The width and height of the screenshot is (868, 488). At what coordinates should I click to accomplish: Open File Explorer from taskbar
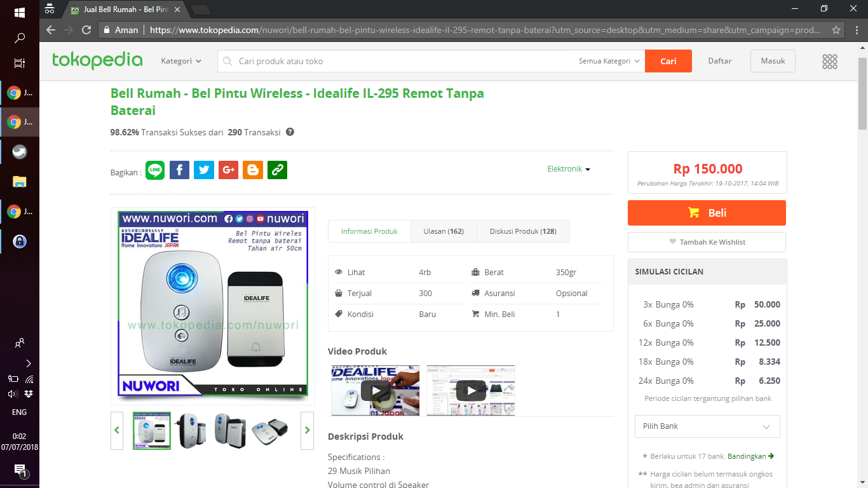click(19, 182)
